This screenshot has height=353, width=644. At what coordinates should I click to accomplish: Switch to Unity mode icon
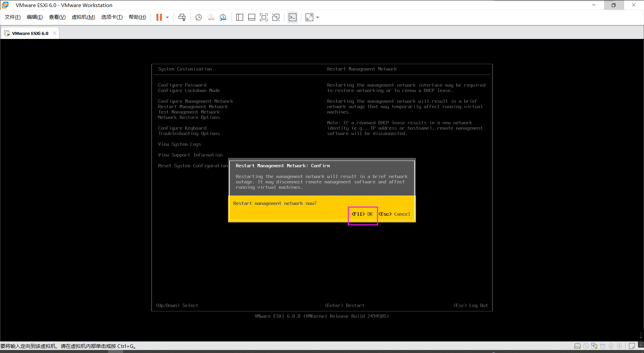276,17
